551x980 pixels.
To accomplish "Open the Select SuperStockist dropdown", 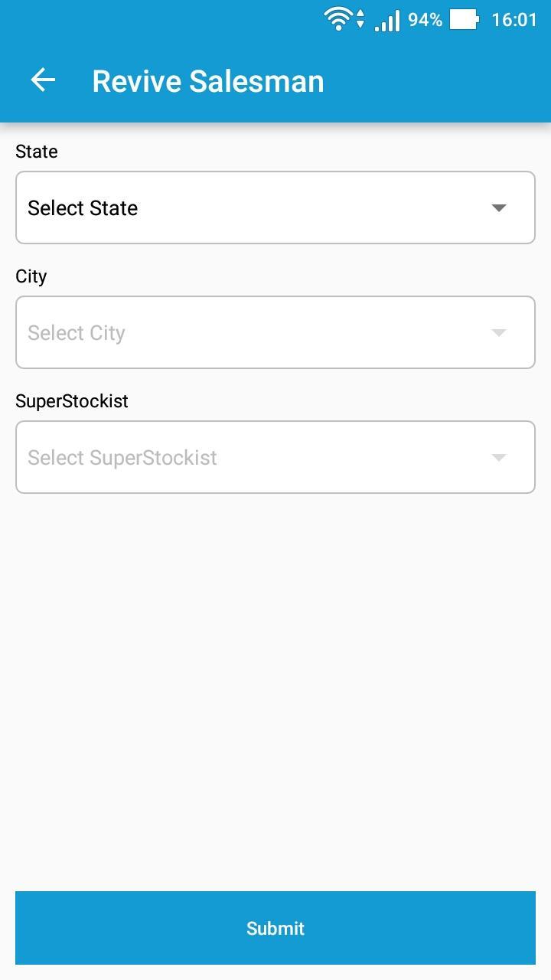I will click(x=275, y=457).
